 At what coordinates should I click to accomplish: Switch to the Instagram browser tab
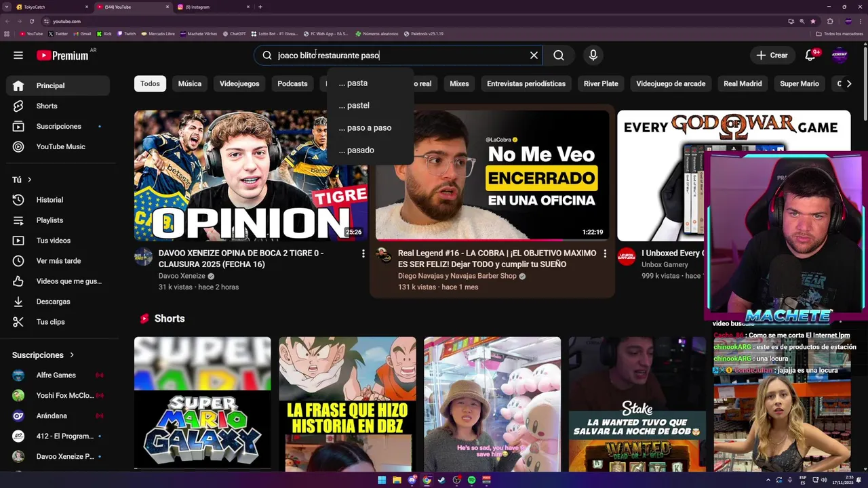pos(214,7)
